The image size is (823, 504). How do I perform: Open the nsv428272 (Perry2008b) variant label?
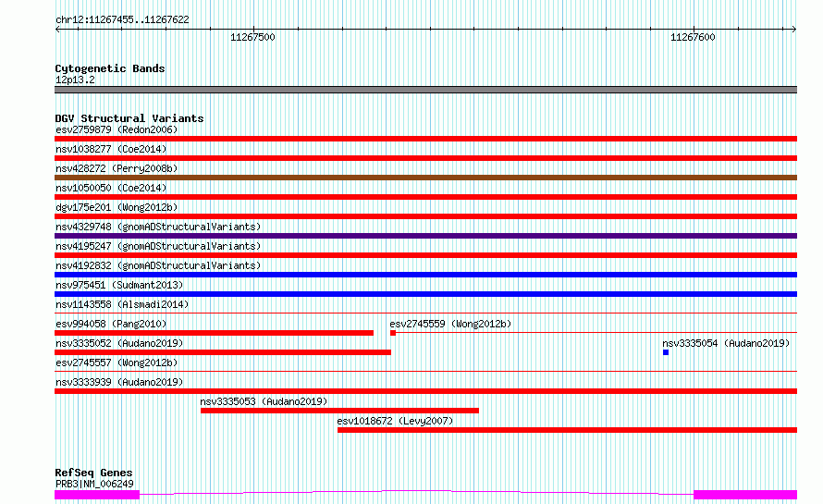pos(117,168)
